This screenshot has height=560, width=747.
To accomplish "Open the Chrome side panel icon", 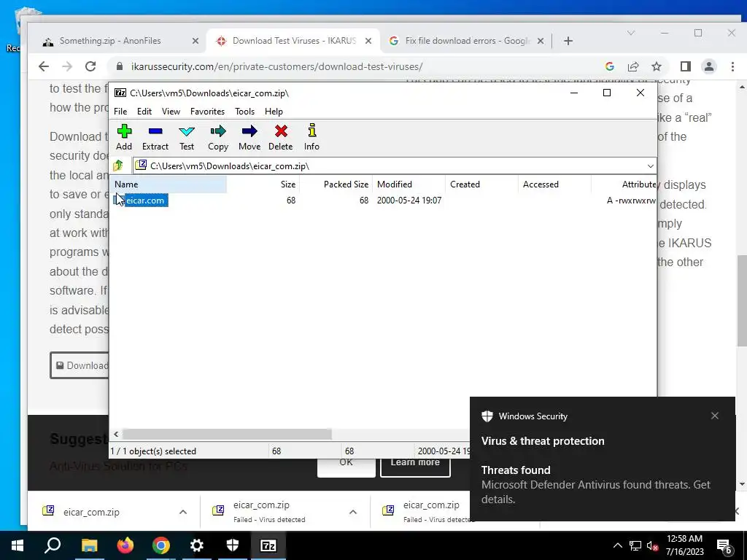I will pyautogui.click(x=686, y=66).
